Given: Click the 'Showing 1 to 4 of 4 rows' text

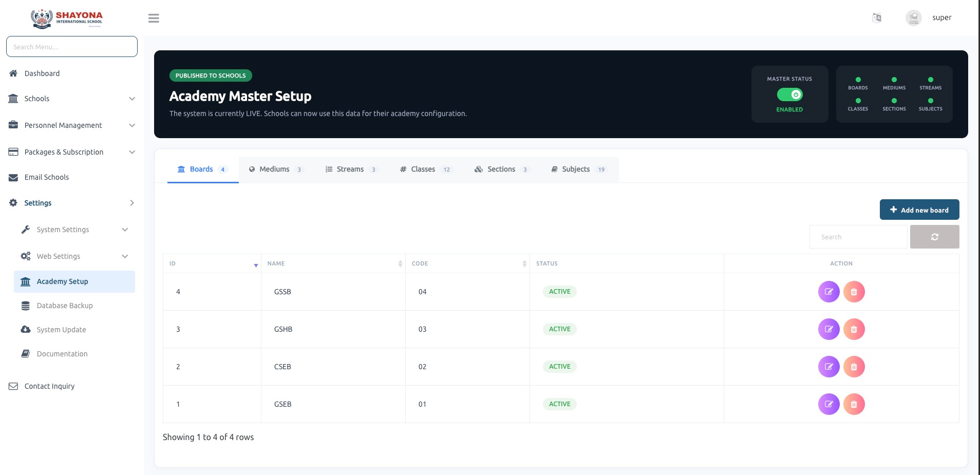Looking at the screenshot, I should coord(208,437).
